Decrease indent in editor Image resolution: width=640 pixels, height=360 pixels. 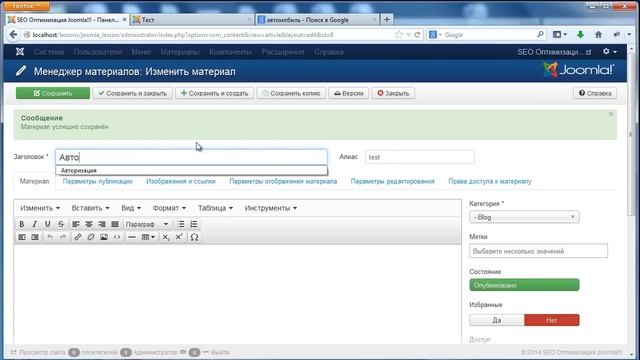22,237
